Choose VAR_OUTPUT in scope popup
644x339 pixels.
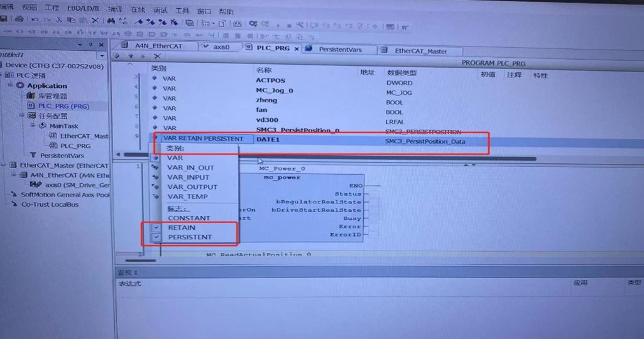192,186
